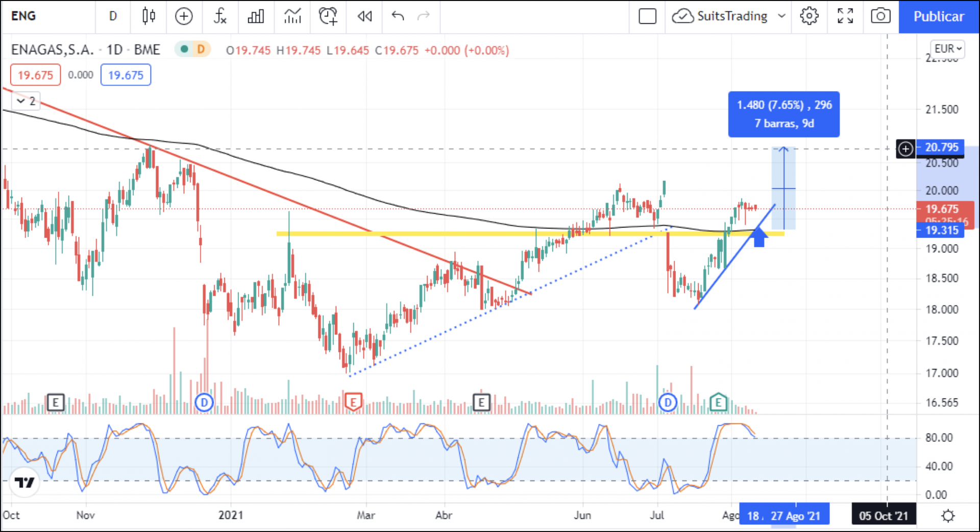Screen dimensions: 980x532
Task: Open indicator templates icon
Action: (x=292, y=16)
